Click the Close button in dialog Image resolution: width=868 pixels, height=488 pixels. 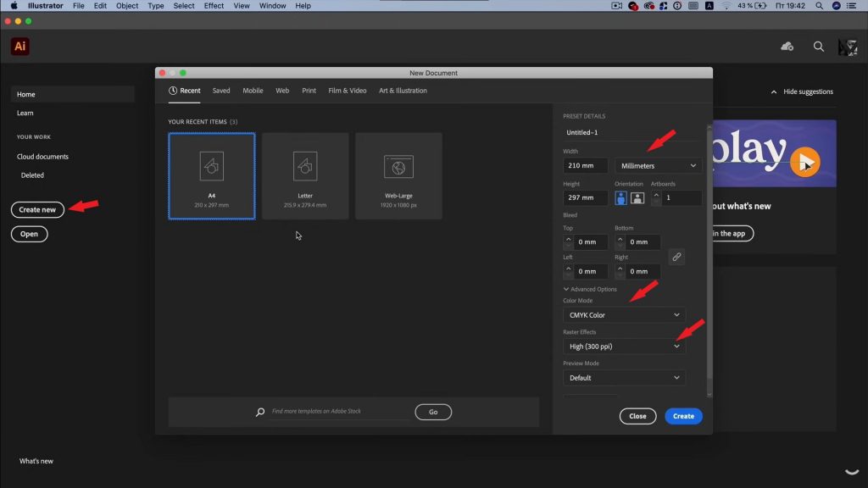pos(637,416)
